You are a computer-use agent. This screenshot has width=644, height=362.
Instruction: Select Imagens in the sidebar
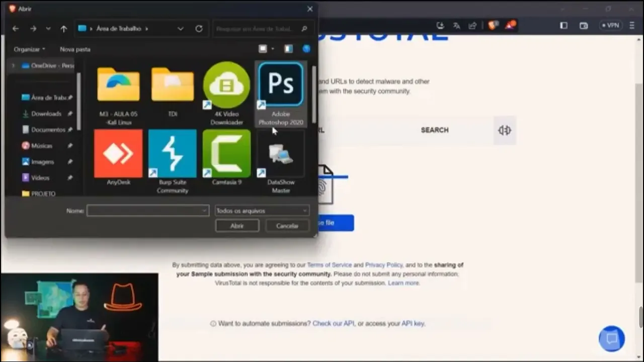46,162
